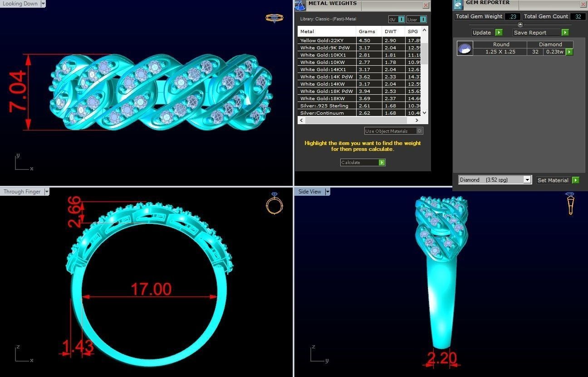Click the Side View viewport axis icon
Screen dimensions: 588x377
point(319,354)
